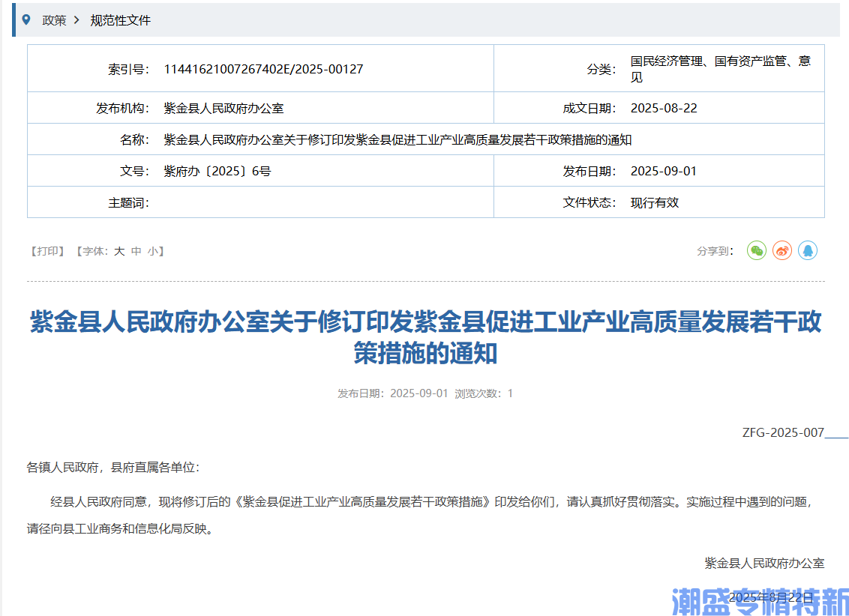Select index number 11441621007267402E/2025-00127
Viewport: 849px width, 616px height.
[263, 69]
